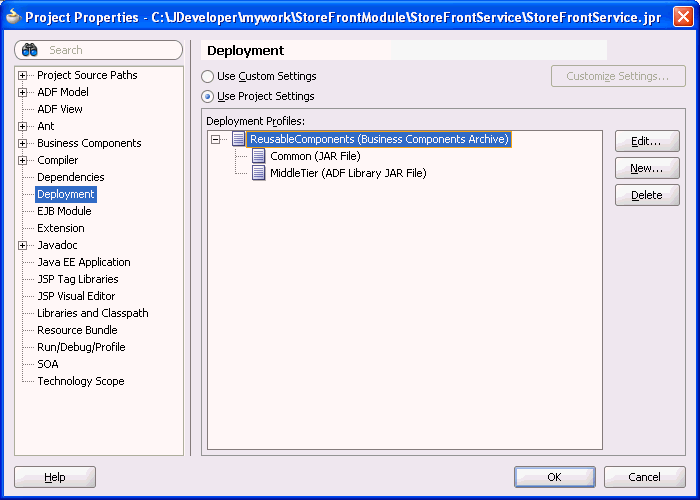
Task: Select ADF Model in the tree
Action: (x=63, y=92)
